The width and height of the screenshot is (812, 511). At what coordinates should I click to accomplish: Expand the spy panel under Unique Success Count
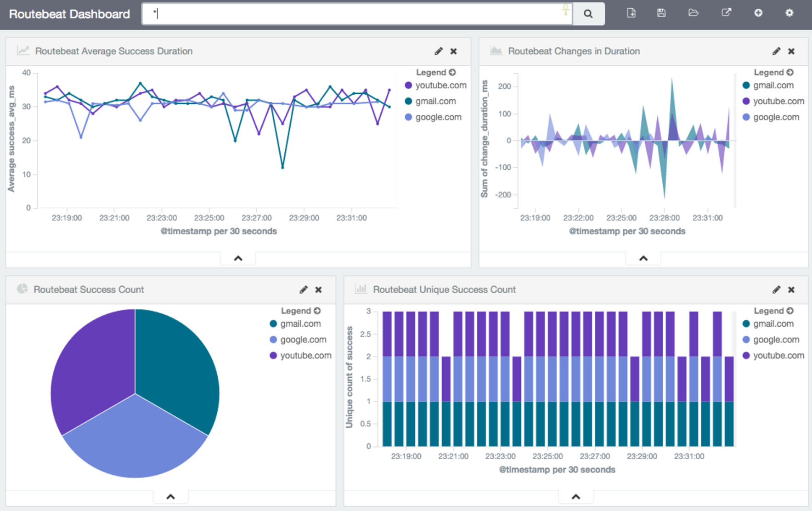[x=575, y=497]
